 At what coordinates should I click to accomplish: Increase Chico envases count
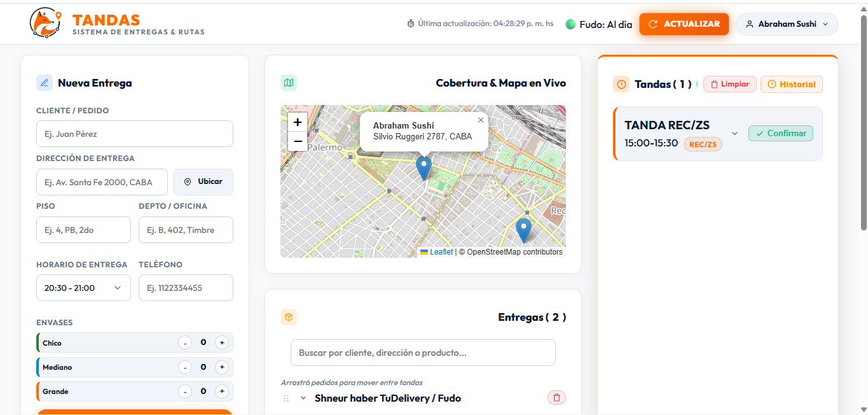point(222,343)
